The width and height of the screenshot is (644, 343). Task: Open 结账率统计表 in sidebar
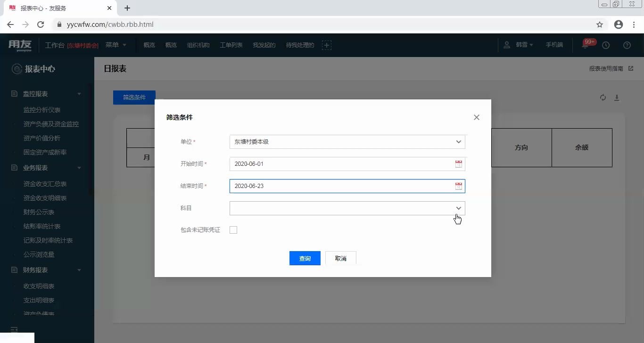coord(42,226)
